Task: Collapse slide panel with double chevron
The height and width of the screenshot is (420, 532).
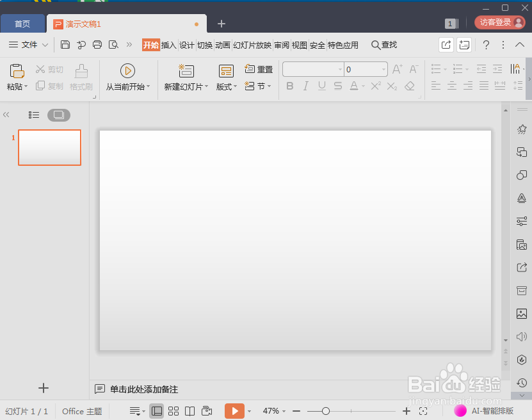Action: 6,115
